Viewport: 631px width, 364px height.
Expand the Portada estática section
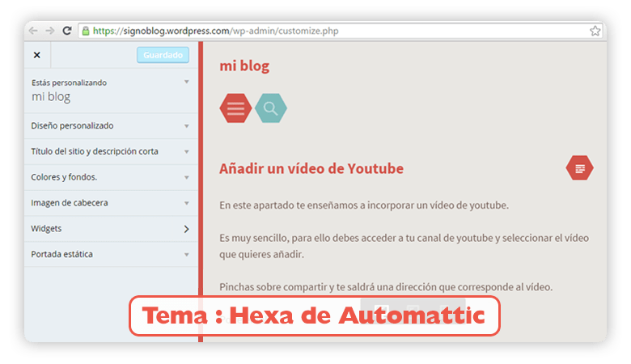112,254
